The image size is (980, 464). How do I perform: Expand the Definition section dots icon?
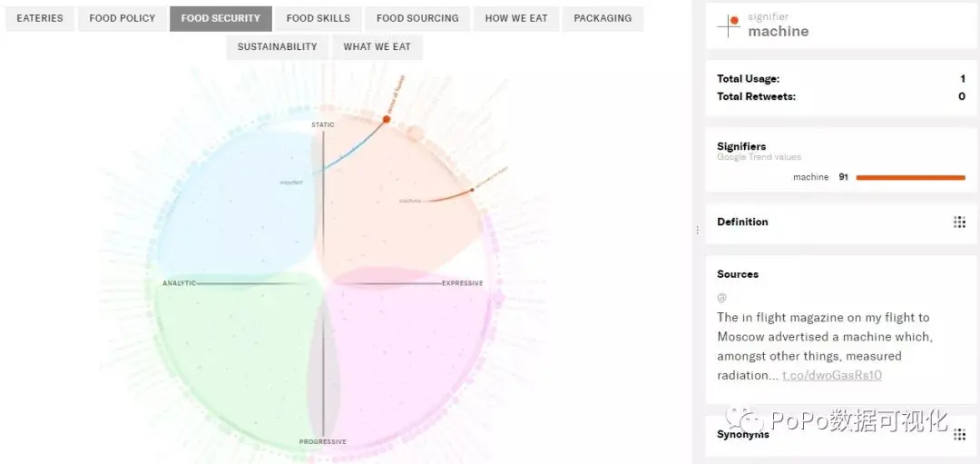(x=959, y=222)
